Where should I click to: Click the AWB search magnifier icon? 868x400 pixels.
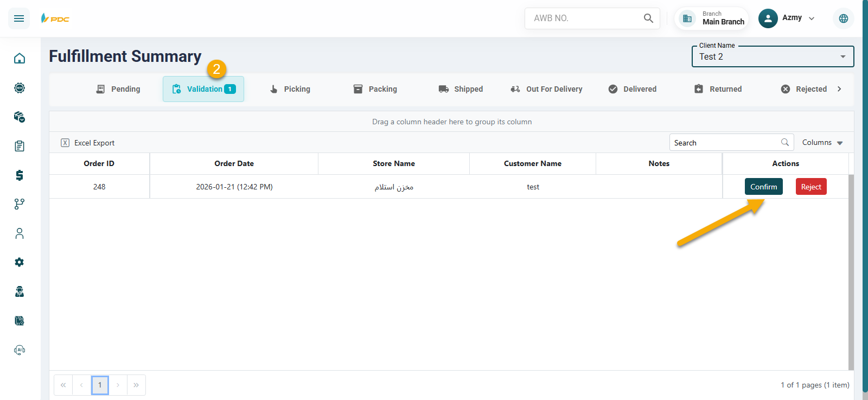(x=648, y=18)
